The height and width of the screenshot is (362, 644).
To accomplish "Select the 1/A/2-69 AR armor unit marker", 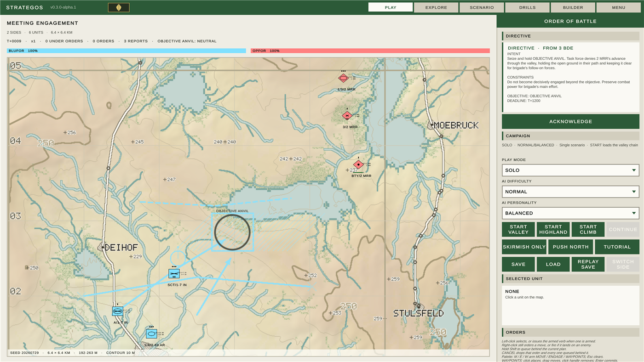I will [x=151, y=334].
